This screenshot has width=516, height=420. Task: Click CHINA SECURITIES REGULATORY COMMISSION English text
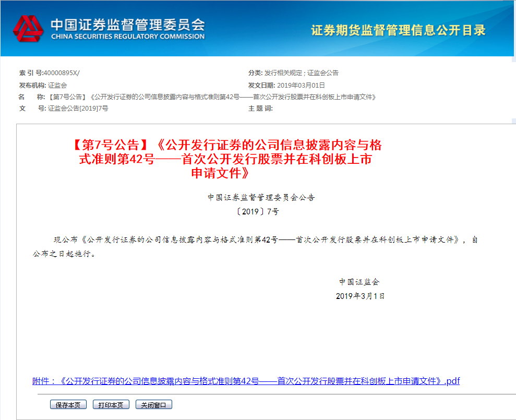(128, 37)
